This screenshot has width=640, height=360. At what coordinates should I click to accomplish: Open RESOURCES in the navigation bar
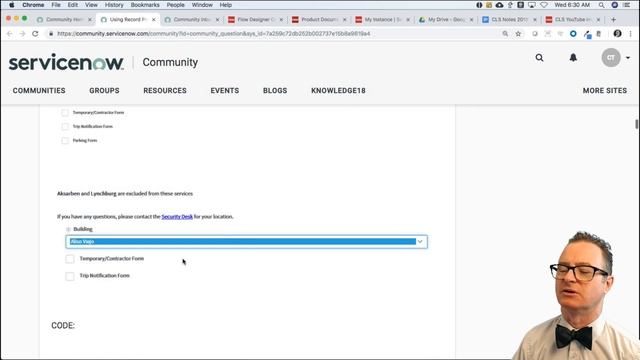tap(165, 91)
